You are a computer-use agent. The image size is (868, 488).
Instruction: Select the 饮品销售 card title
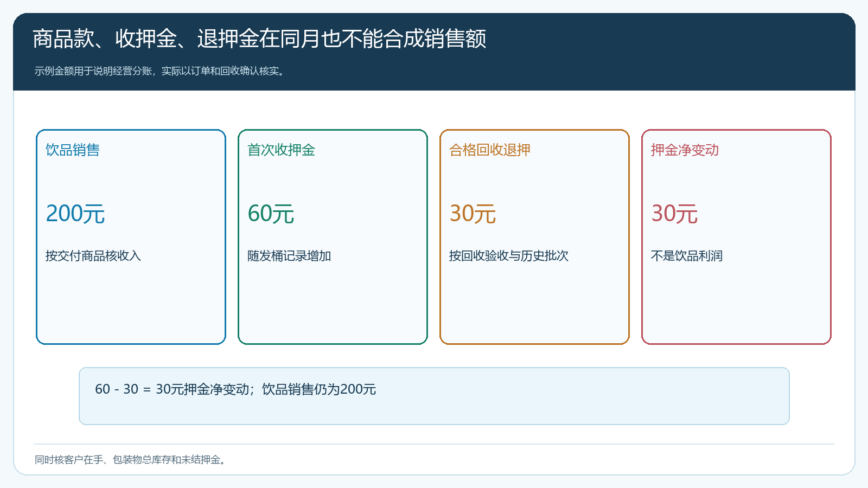click(x=73, y=150)
